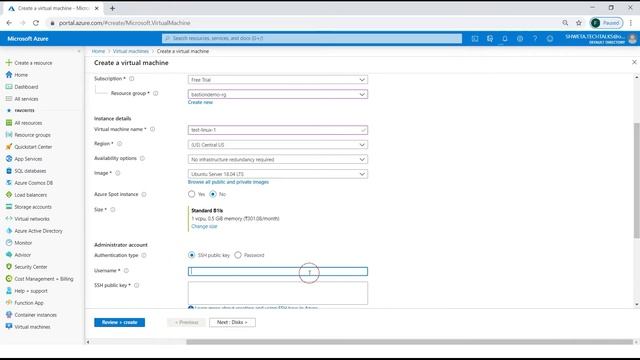Open Advisor in the sidebar

(x=22, y=255)
